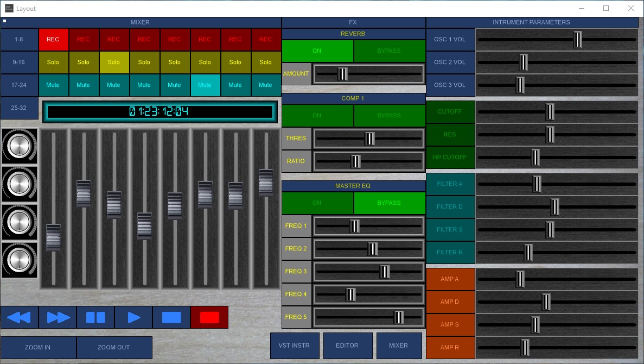Turn COMP 1 ON
Viewport: 644px width, 364px height.
[317, 115]
